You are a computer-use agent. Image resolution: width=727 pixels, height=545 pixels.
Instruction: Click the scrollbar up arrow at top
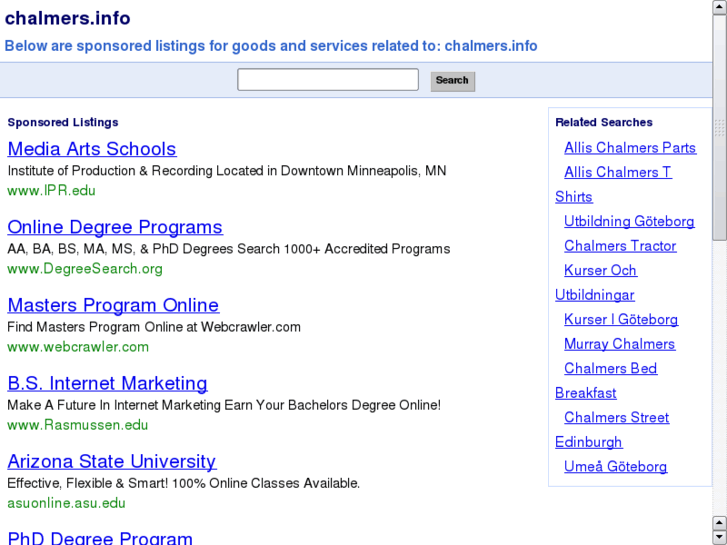pyautogui.click(x=720, y=6)
